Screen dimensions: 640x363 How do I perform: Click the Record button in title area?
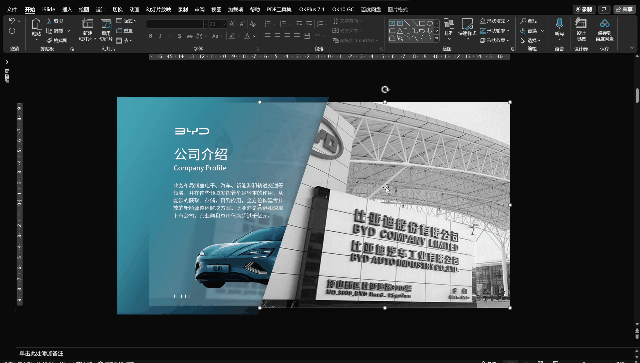pyautogui.click(x=584, y=9)
